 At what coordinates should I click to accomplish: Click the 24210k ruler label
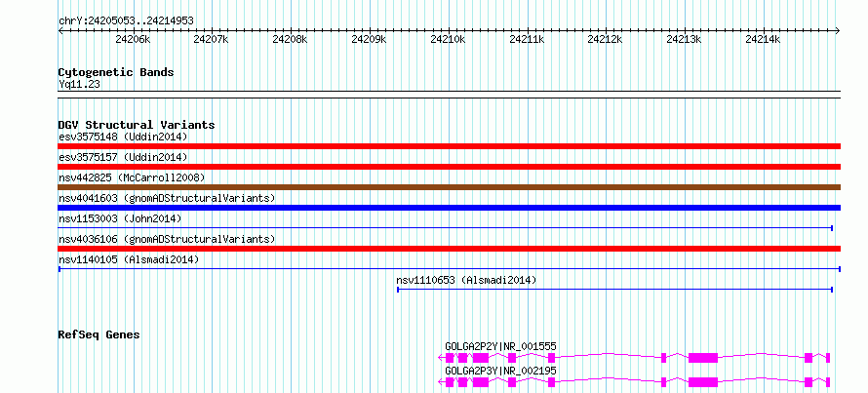point(448,39)
